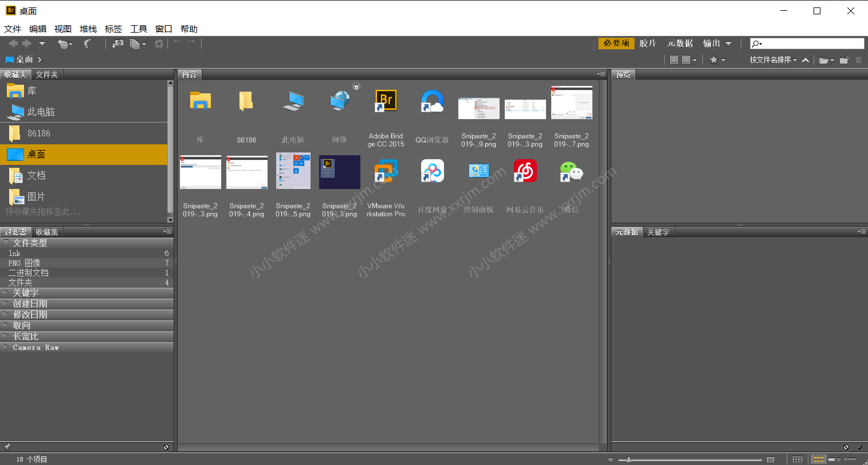Click the Create new folder icon
This screenshot has height=465, width=868.
click(844, 60)
